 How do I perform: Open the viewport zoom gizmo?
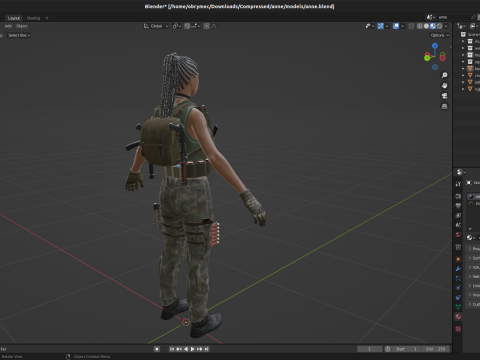point(444,75)
